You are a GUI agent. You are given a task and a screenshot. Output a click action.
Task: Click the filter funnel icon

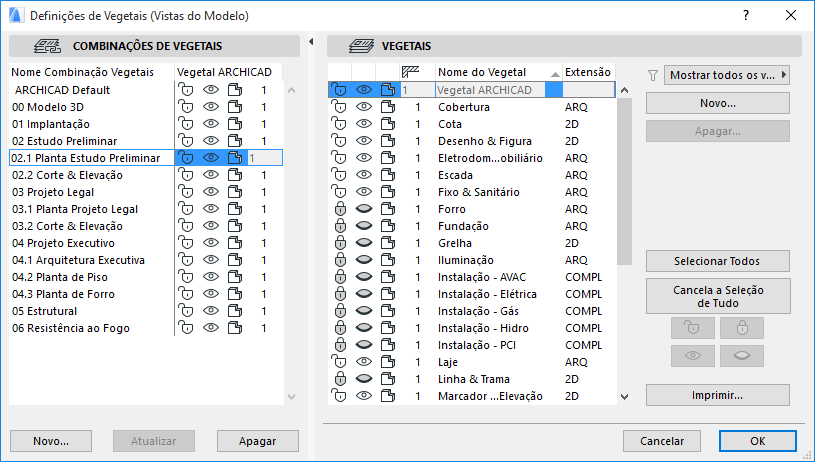tap(653, 76)
